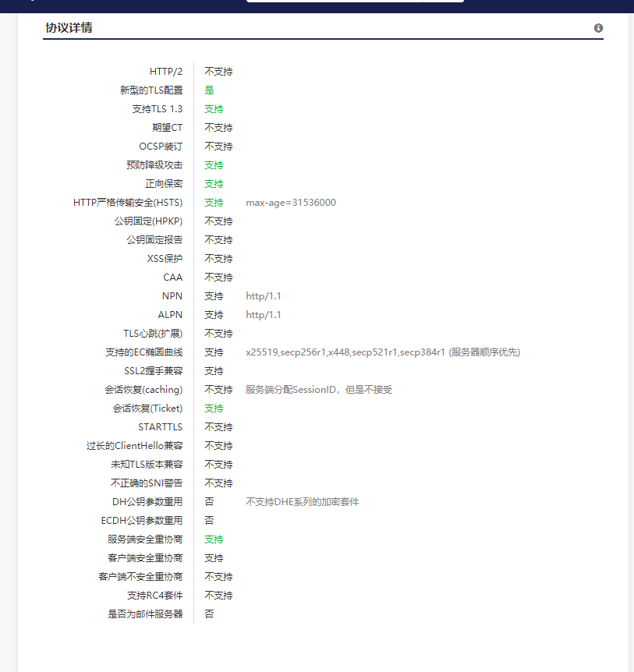This screenshot has width=634, height=672.
Task: Click the HTTP严格传输安全(HSTS) label
Action: click(x=128, y=202)
